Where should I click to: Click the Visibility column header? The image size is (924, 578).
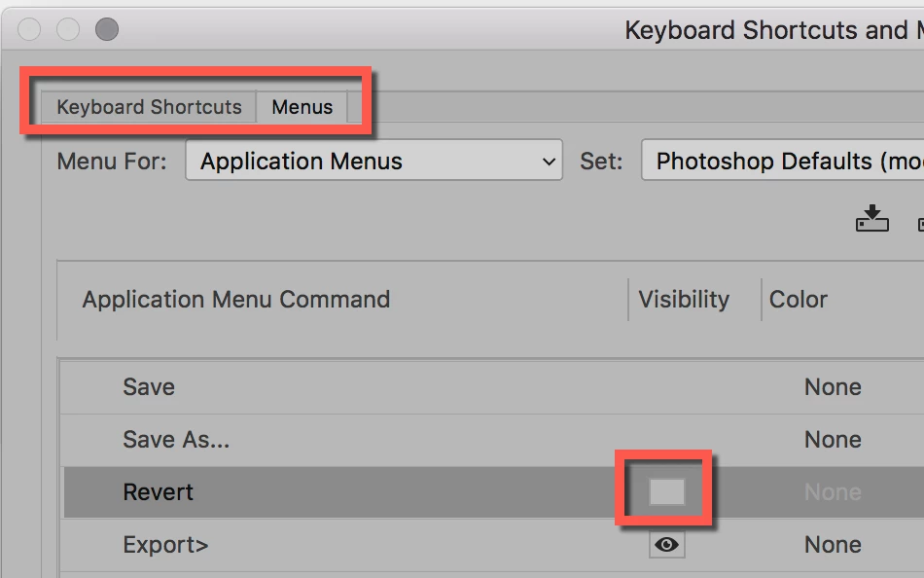tap(684, 300)
